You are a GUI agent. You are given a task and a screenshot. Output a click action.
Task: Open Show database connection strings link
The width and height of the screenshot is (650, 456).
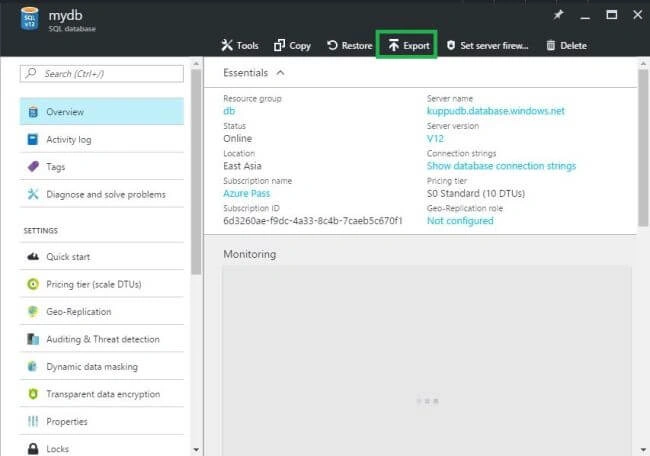(x=501, y=166)
